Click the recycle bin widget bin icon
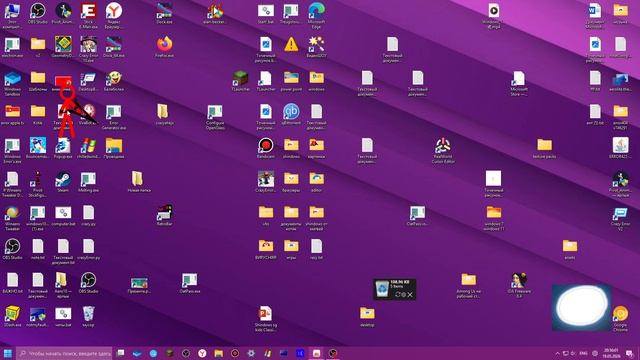Viewport: 640px width, 360px height. click(x=382, y=289)
